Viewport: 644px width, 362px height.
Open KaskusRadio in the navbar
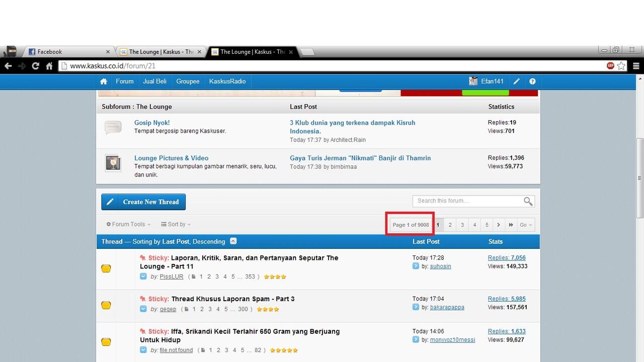227,81
